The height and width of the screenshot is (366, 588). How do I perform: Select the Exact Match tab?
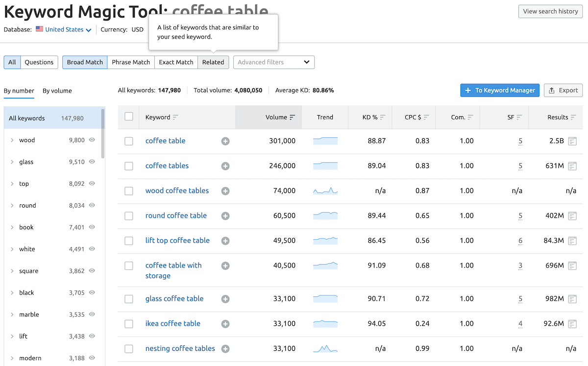click(x=176, y=62)
